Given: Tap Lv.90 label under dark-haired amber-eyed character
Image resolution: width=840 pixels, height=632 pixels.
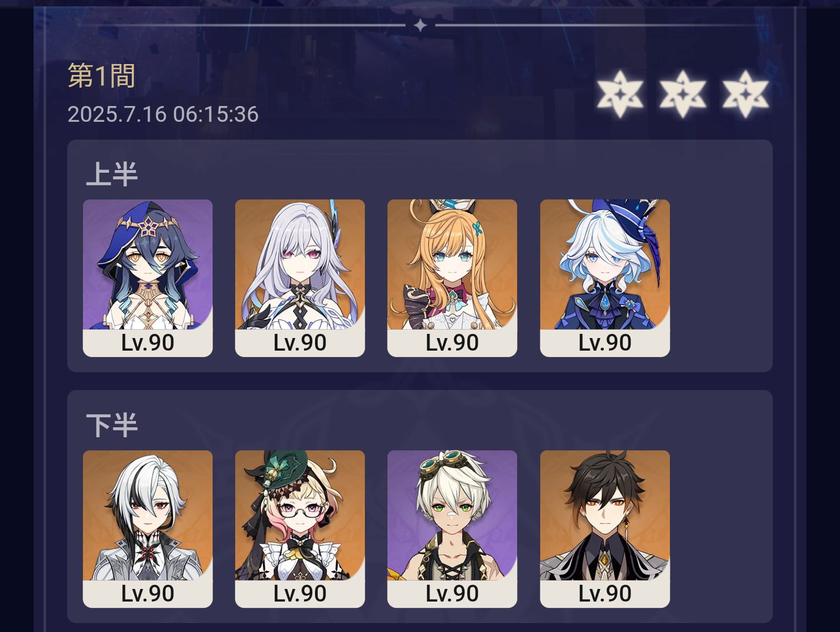Looking at the screenshot, I should [605, 594].
